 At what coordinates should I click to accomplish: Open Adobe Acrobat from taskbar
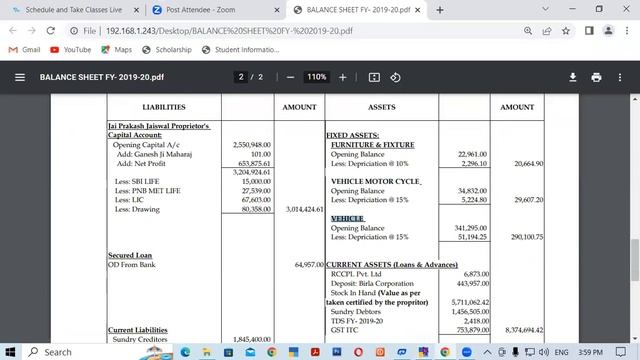click(x=315, y=352)
